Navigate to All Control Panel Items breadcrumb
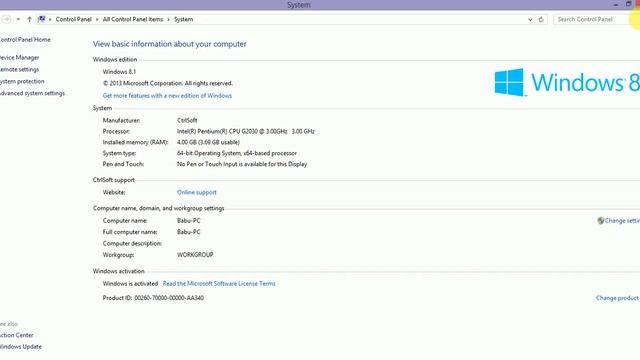Screen dimensions: 640x360 pos(133,19)
